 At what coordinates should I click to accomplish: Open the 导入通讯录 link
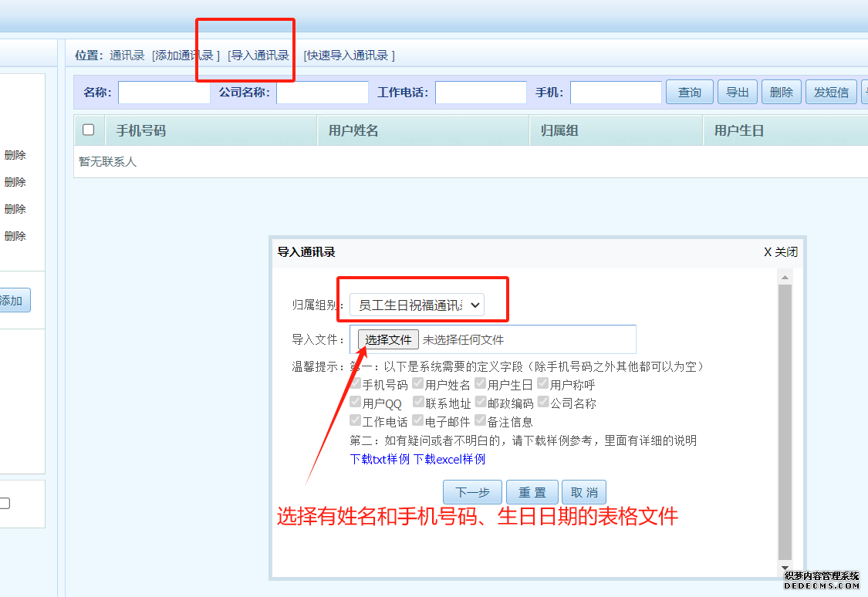260,56
